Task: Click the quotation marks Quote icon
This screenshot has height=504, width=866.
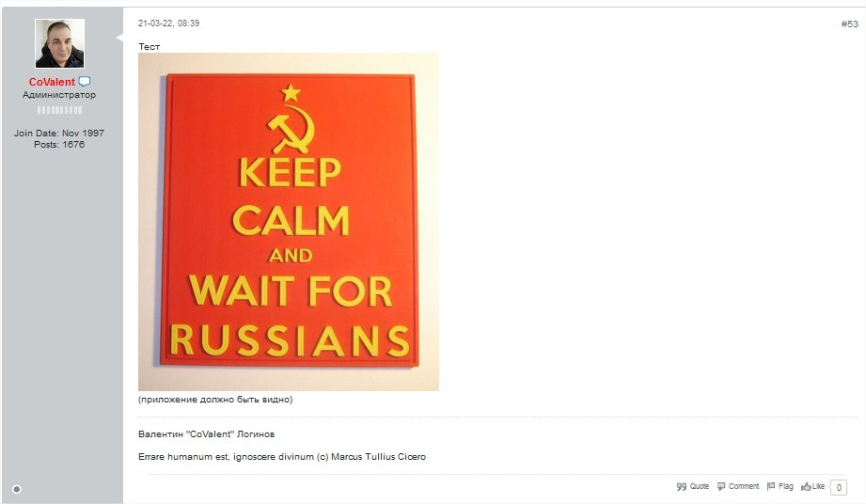Action: tap(682, 486)
